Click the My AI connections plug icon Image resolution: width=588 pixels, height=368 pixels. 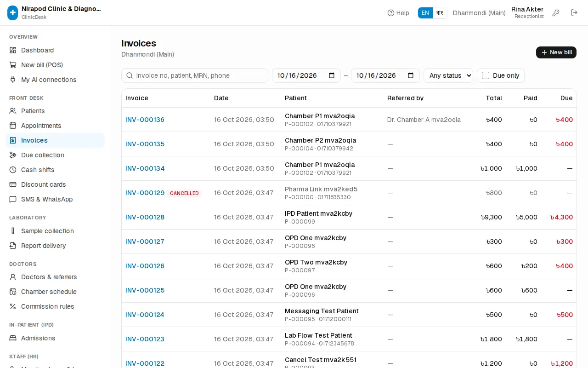(13, 80)
